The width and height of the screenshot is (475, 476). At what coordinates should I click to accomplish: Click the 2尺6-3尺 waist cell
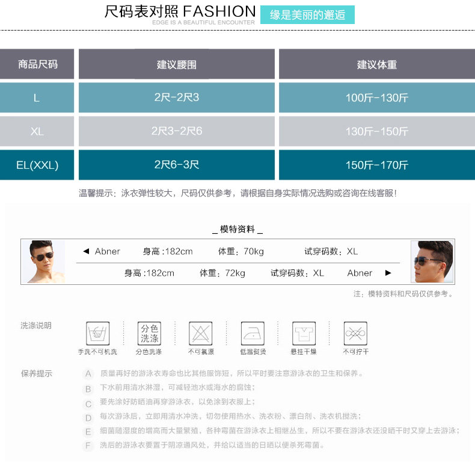coord(177,165)
